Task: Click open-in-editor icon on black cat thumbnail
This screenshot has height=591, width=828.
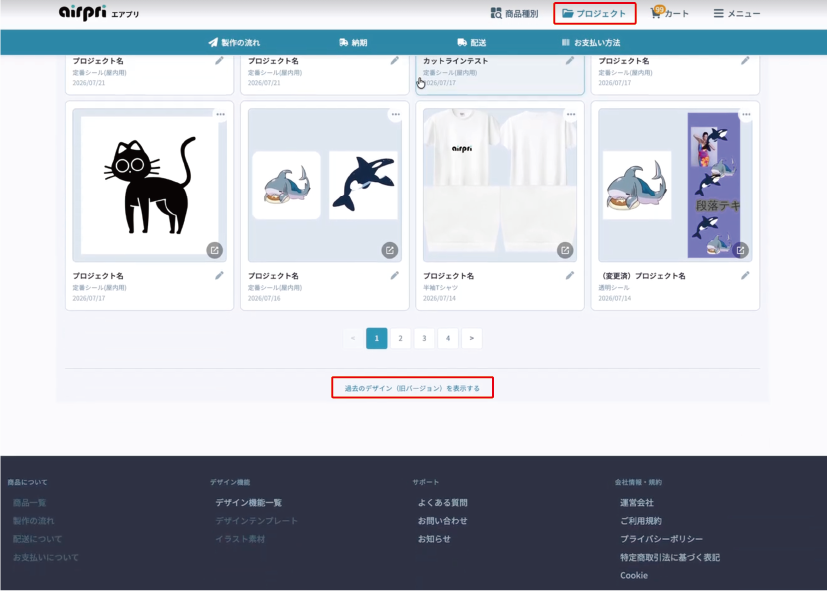Action: click(x=214, y=250)
